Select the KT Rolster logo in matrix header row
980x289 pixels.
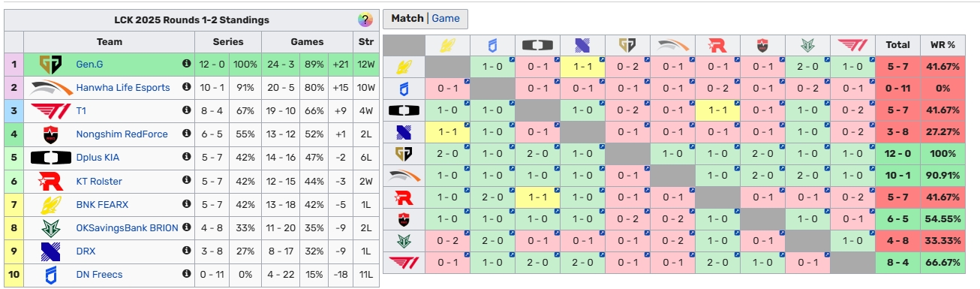(718, 45)
